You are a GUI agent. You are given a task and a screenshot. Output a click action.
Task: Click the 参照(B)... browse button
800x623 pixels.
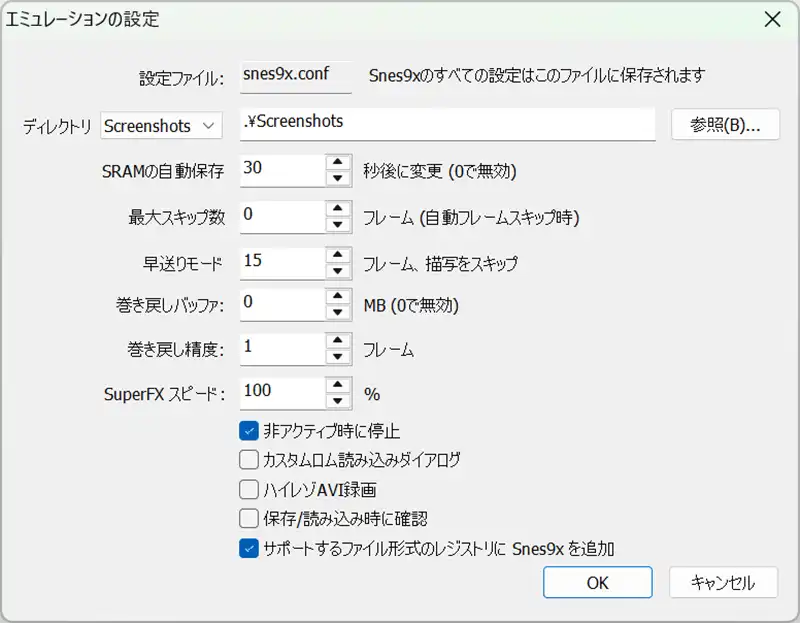click(x=725, y=125)
